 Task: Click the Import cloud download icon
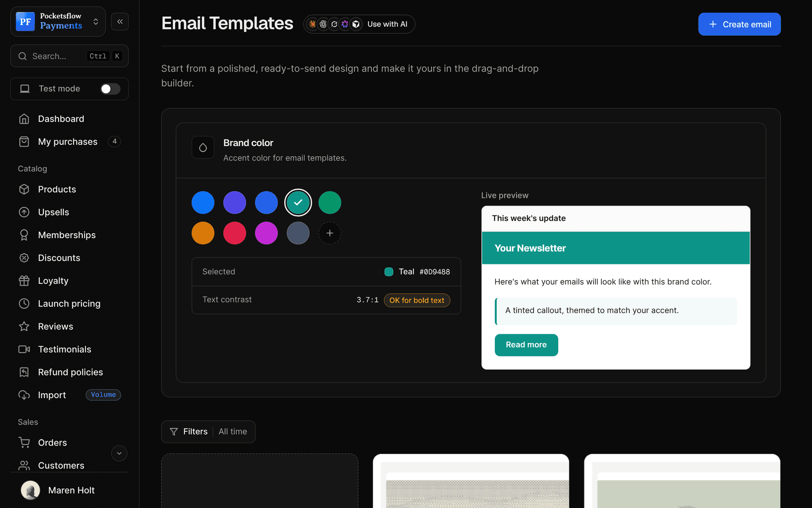point(24,395)
